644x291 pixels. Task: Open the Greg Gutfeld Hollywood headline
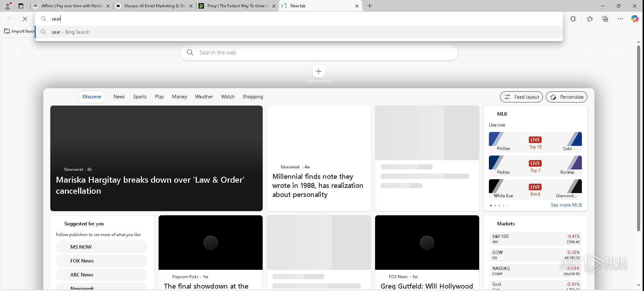coord(427,286)
